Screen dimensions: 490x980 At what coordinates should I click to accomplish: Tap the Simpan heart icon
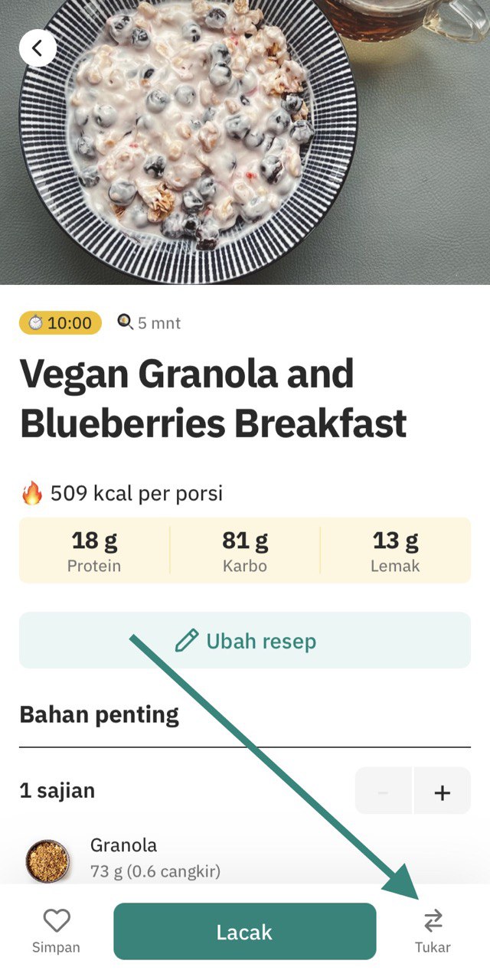[56, 920]
